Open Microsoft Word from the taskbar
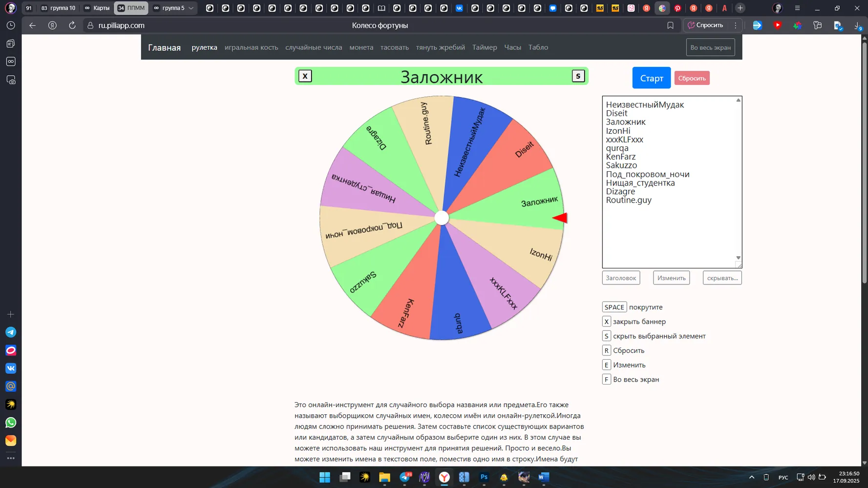 point(544,477)
